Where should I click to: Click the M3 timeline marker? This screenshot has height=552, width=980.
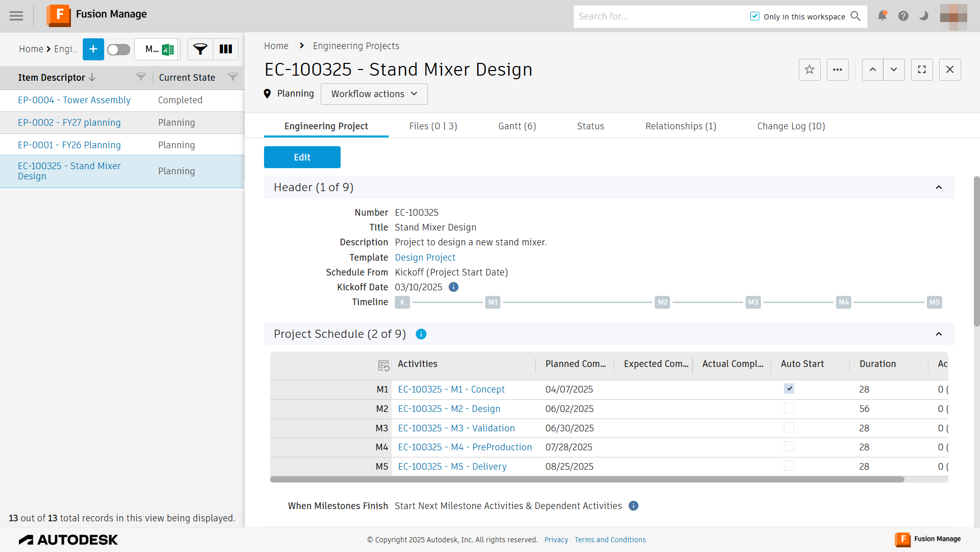point(753,302)
